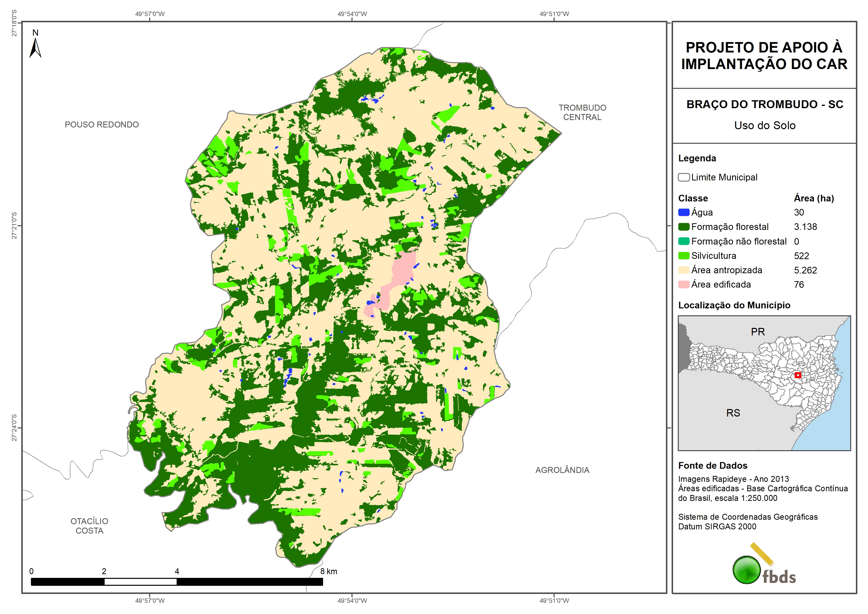
Task: Click the OTACÍLIO COSTA map label
Action: click(x=90, y=526)
